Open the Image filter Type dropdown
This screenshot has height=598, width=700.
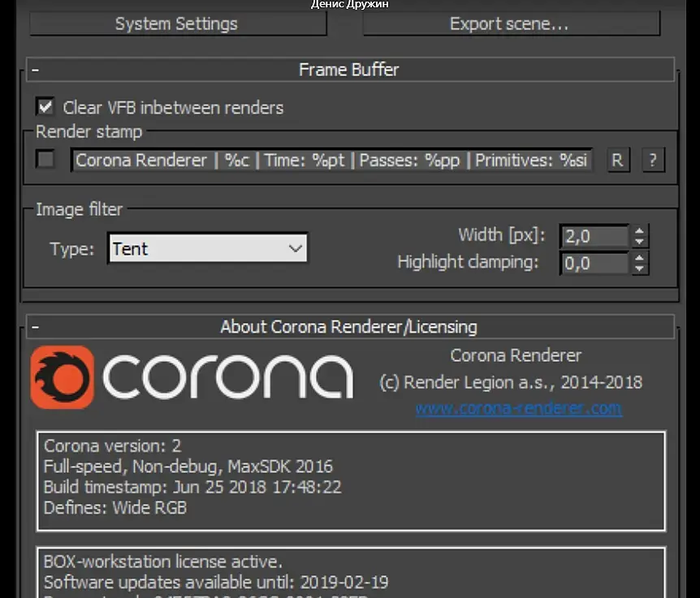click(208, 248)
